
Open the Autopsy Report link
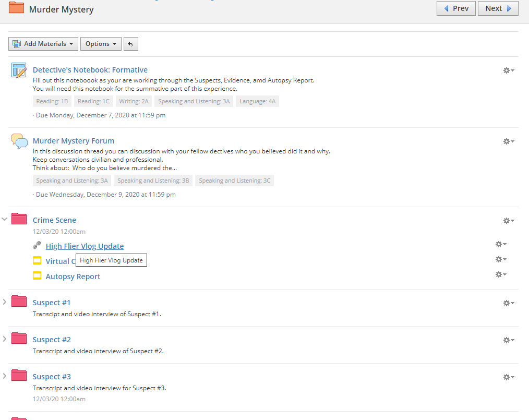pyautogui.click(x=73, y=277)
